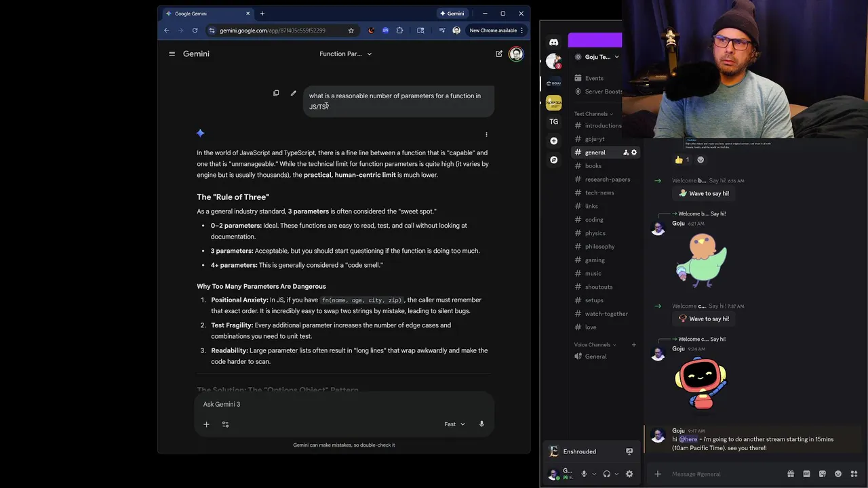The height and width of the screenshot is (488, 868).
Task: Collapse the Voice Channels category
Action: click(x=595, y=345)
